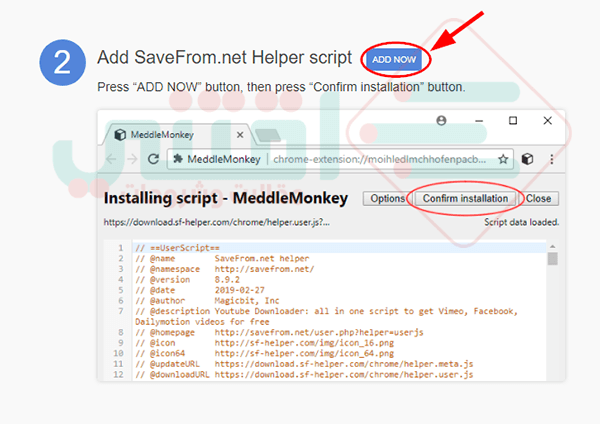The width and height of the screenshot is (600, 424).
Task: Click the '@description Youtube Downloader' line
Action: (326, 316)
